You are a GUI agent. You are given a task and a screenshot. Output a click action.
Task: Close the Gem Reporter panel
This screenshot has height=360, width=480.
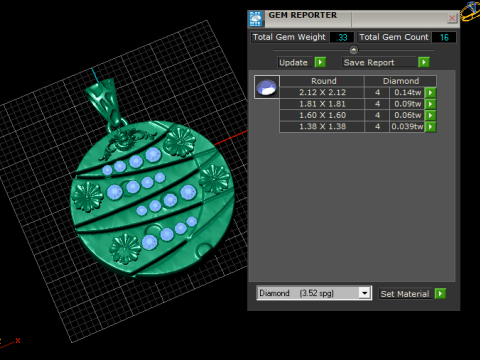tap(452, 18)
